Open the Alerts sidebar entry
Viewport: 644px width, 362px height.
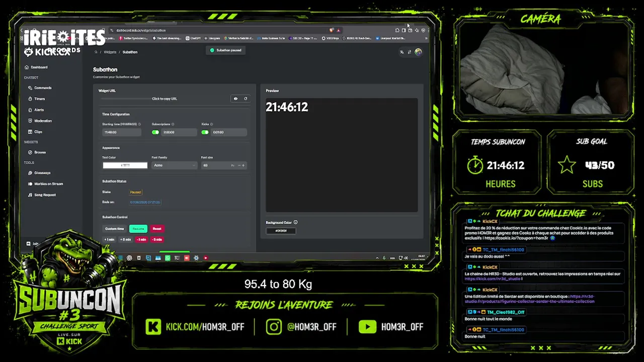click(36, 110)
